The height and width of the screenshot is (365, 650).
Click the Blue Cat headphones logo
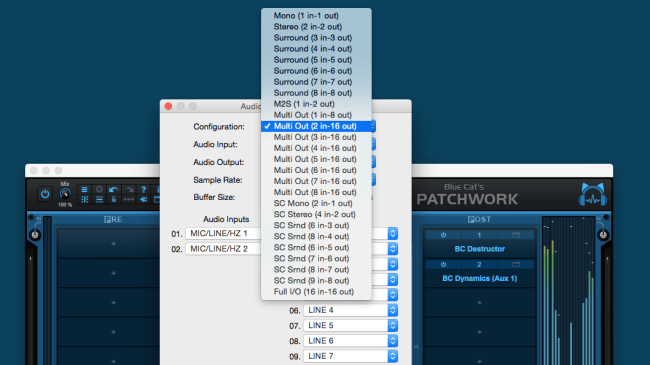(593, 194)
